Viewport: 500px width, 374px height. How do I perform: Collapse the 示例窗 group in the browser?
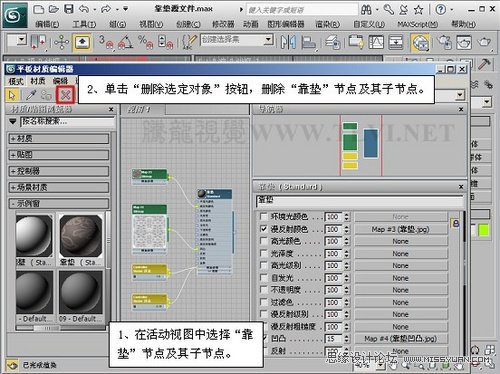59,204
